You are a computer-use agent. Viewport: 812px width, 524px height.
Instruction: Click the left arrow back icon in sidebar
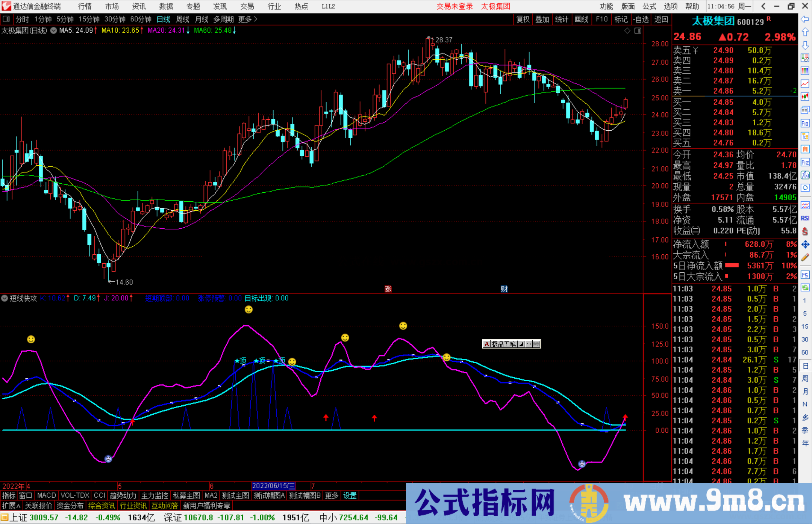[805, 19]
